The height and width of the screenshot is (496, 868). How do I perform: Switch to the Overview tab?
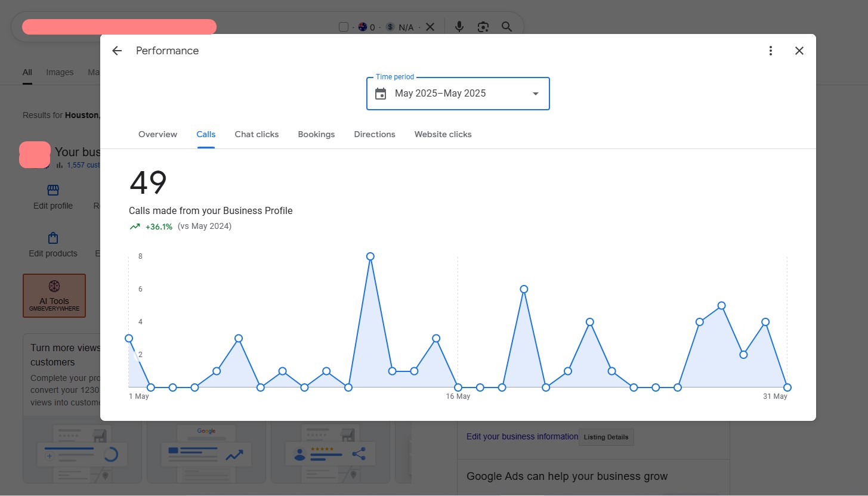[x=157, y=134]
